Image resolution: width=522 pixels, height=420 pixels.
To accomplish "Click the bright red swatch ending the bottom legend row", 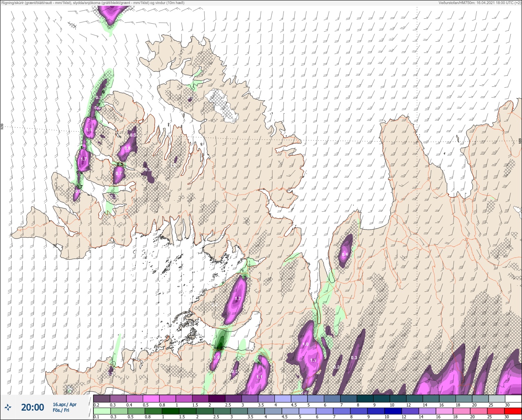I will click(x=513, y=411).
